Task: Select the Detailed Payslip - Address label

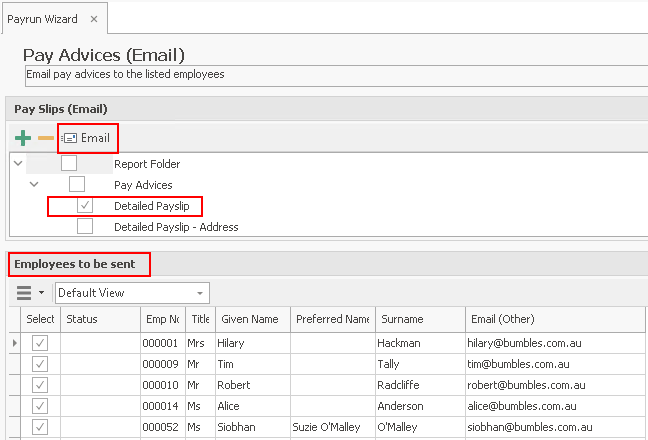Action: (x=176, y=227)
